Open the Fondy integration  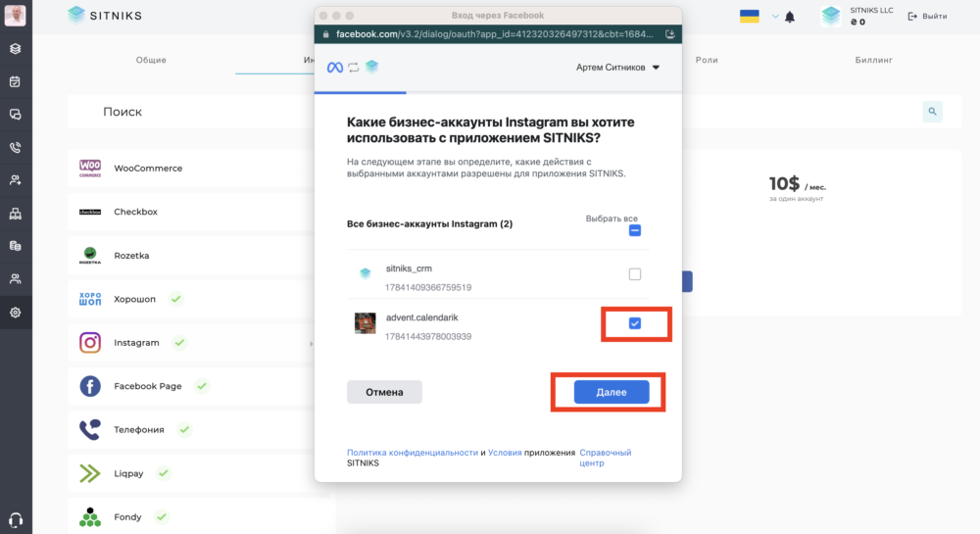point(191,517)
